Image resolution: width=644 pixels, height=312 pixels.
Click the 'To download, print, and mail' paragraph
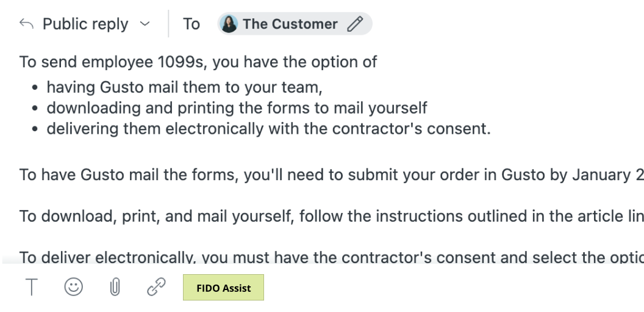[x=331, y=216]
